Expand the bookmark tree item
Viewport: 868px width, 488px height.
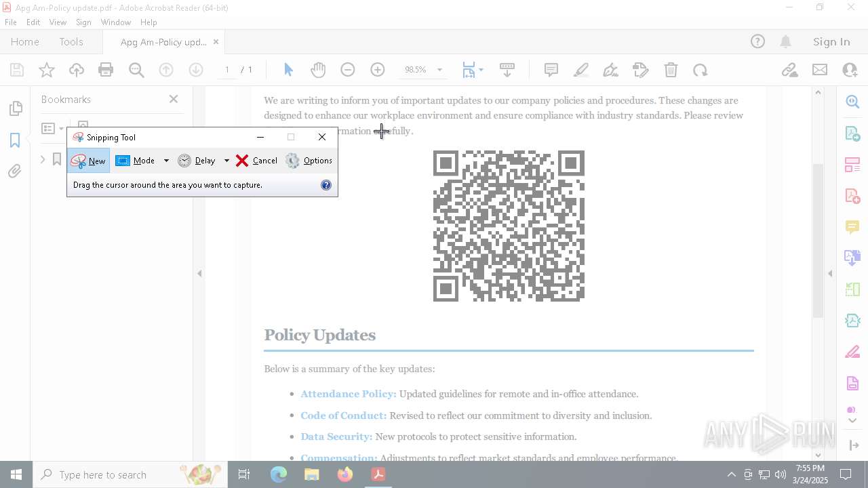click(x=43, y=159)
